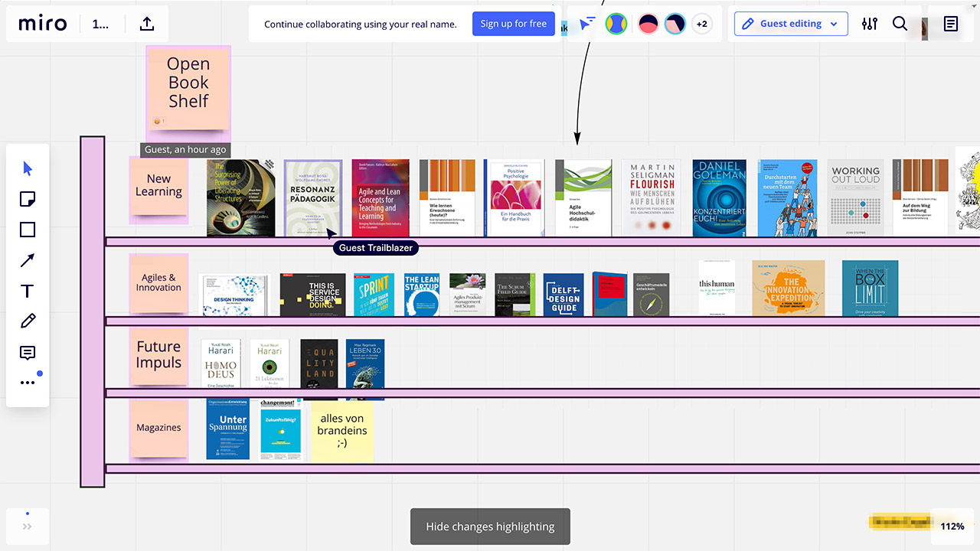The height and width of the screenshot is (551, 980).
Task: Select When The Box Limit cover
Action: (870, 289)
